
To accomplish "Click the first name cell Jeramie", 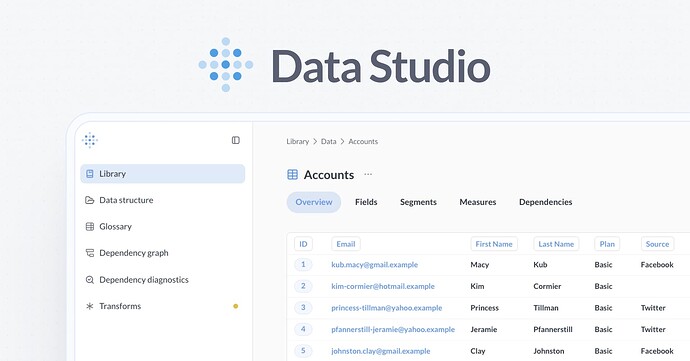I will tap(484, 329).
